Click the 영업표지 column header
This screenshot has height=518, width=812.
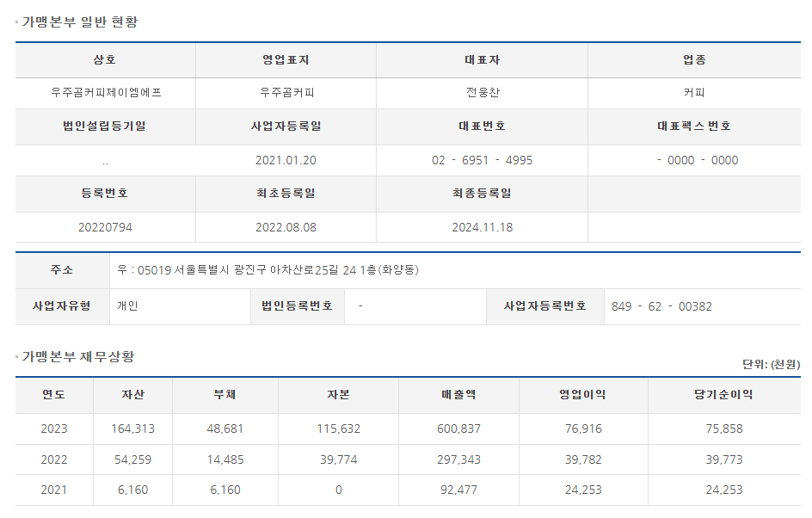[x=286, y=60]
